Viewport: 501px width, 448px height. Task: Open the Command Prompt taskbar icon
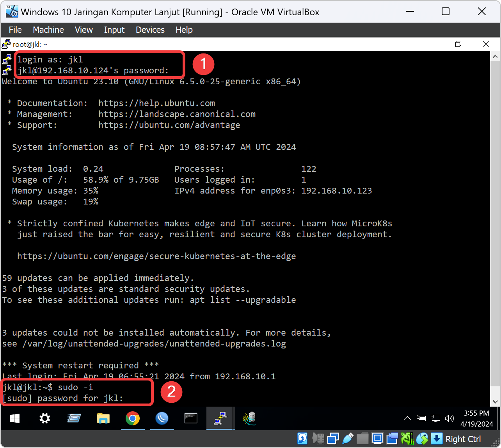pos(191,419)
